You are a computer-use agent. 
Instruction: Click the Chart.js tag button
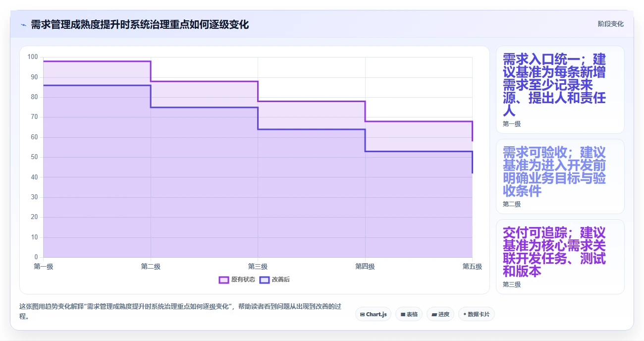click(x=374, y=314)
